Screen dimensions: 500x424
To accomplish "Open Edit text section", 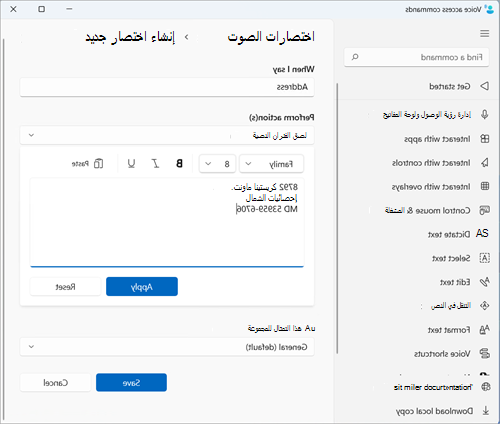I will click(x=455, y=282).
